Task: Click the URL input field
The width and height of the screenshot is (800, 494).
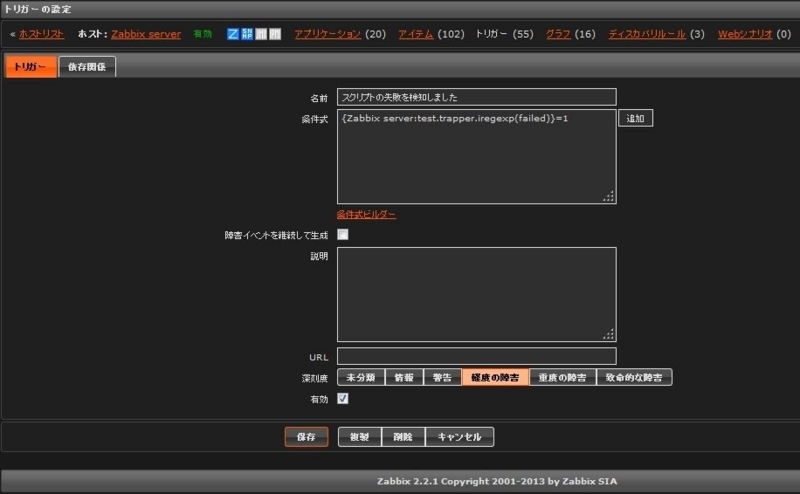Action: [477, 356]
